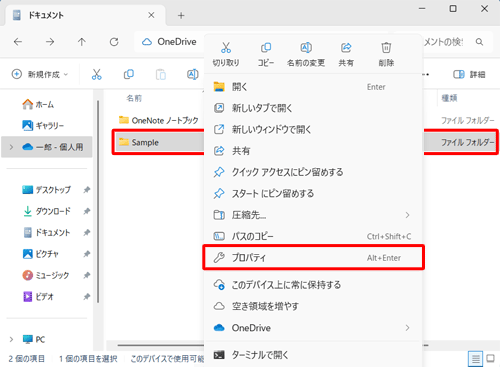500x367 pixels.
Task: Click scissors cut icon in Explorer toolbar
Action: click(97, 74)
